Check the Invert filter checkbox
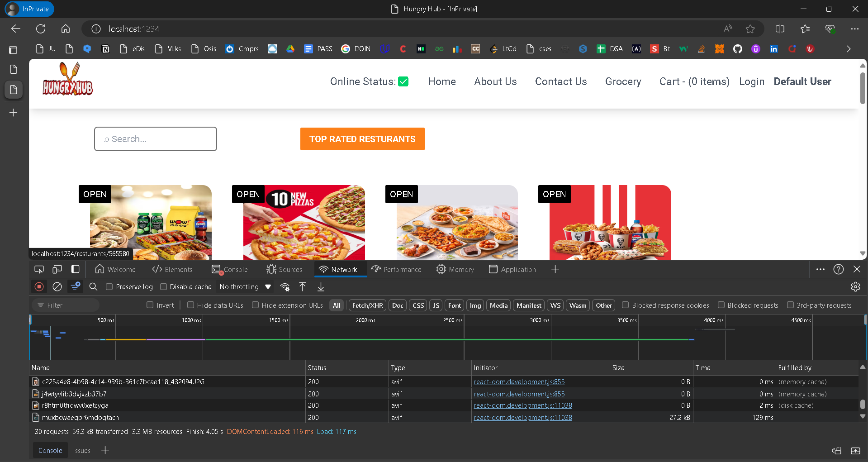Screen dimensions: 868x462 (x=150, y=305)
